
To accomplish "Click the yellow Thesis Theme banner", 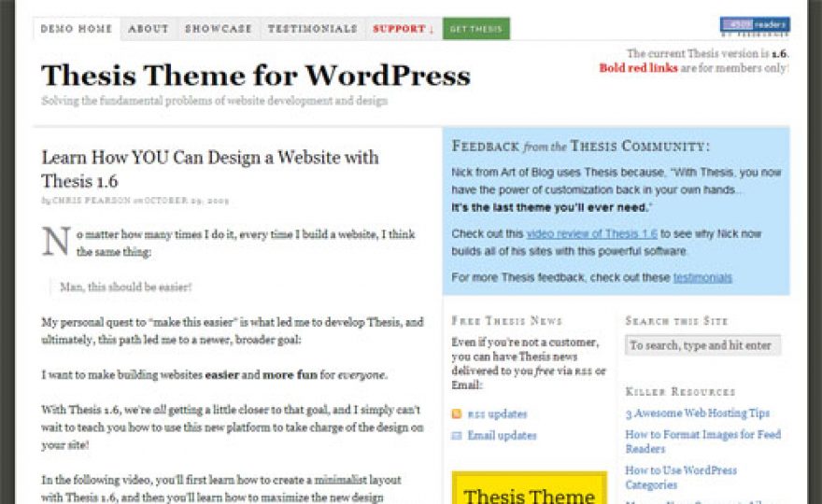I will coord(529,488).
